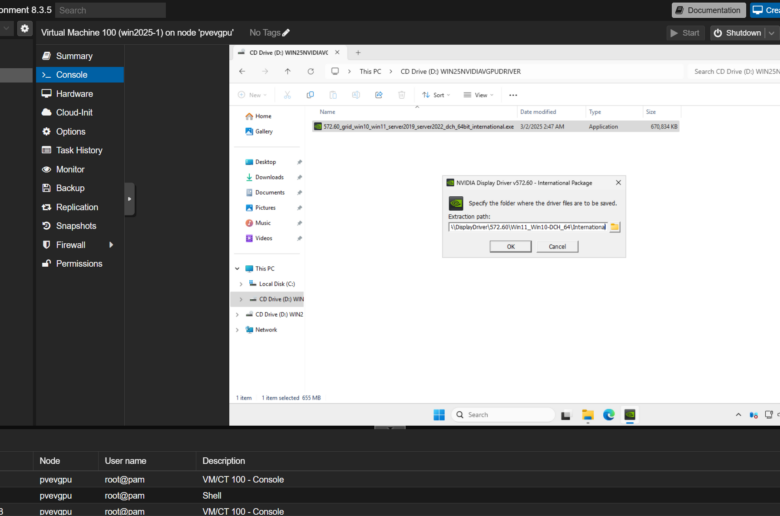
Task: Open a new Explorer tab with plus
Action: [358, 53]
